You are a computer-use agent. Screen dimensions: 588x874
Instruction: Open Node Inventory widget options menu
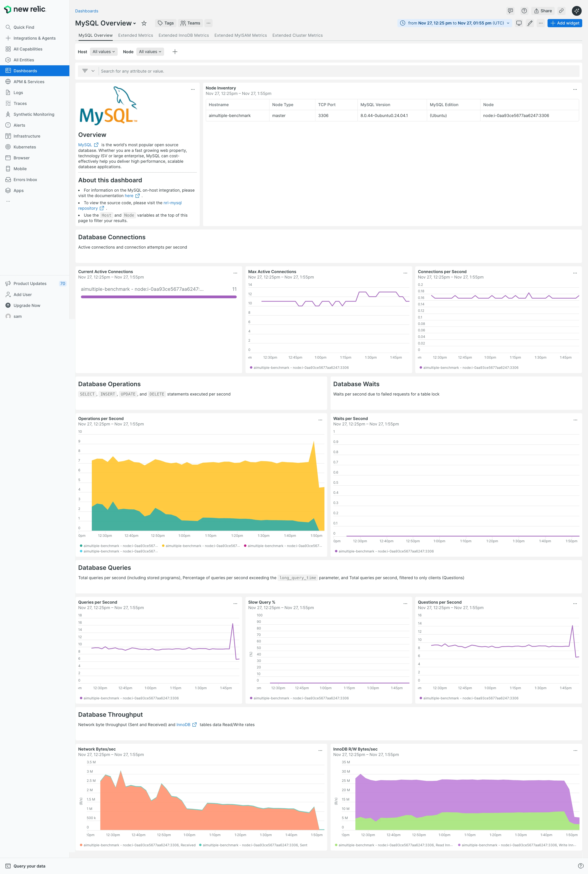(575, 90)
